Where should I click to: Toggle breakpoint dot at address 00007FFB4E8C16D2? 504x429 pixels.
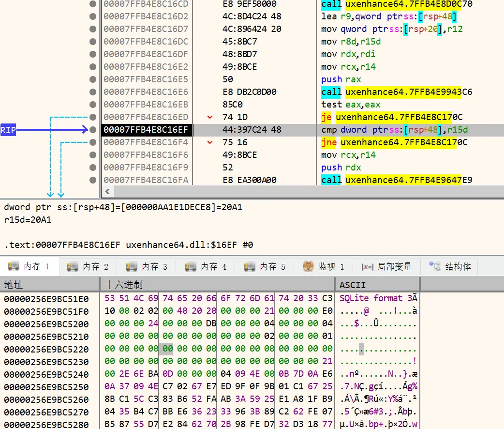(x=93, y=16)
